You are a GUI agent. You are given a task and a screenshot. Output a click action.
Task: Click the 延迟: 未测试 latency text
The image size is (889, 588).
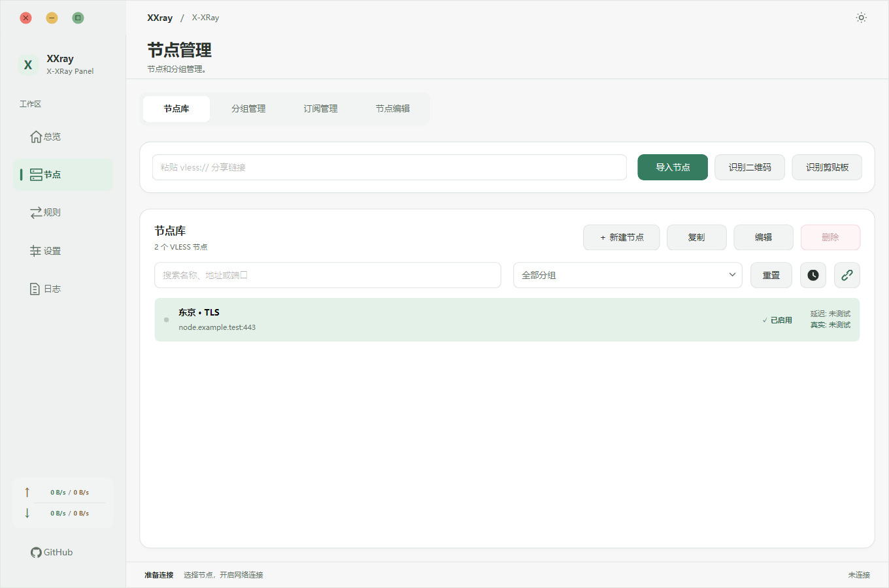tap(830, 314)
